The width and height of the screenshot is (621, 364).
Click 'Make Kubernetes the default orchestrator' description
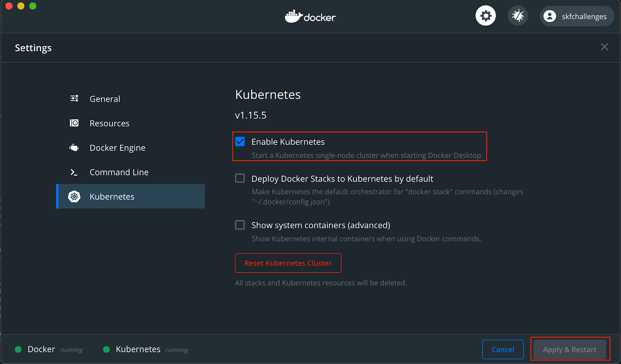tap(387, 197)
